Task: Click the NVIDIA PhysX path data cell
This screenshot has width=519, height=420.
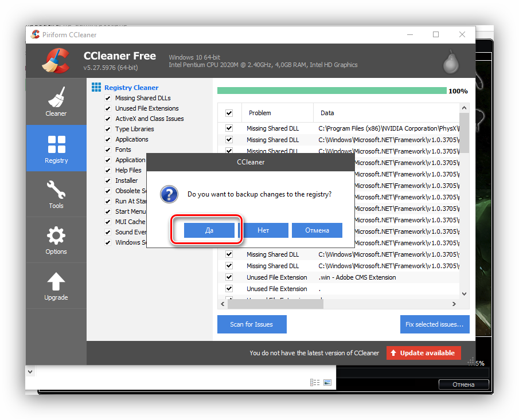Action: pyautogui.click(x=389, y=128)
